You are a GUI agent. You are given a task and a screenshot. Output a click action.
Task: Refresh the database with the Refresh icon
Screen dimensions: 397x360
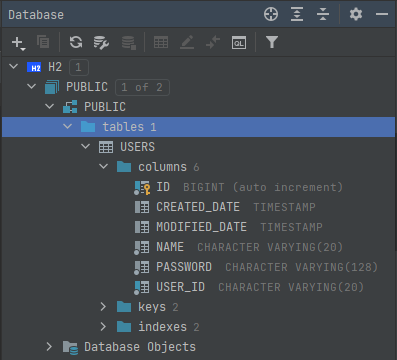click(76, 42)
